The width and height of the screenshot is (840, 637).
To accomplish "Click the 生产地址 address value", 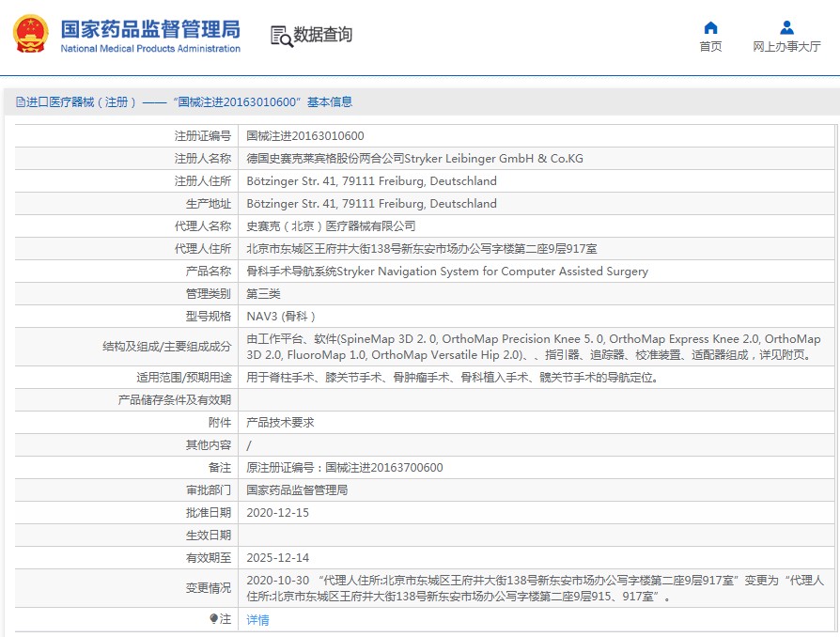I will point(371,204).
